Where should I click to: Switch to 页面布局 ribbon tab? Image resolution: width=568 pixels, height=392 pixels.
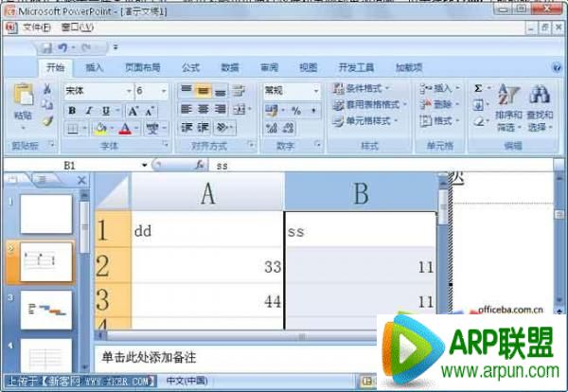142,67
